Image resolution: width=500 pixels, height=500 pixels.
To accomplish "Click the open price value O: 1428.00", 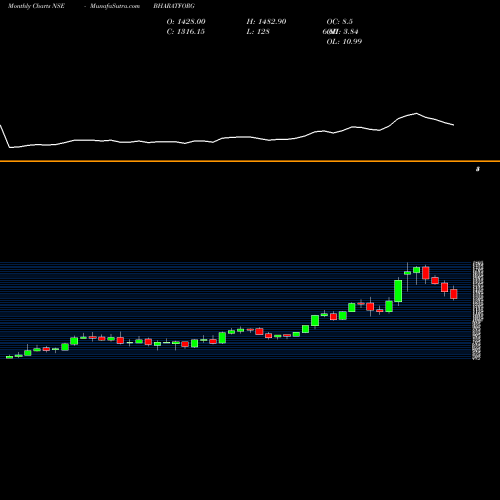I will pyautogui.click(x=186, y=22).
